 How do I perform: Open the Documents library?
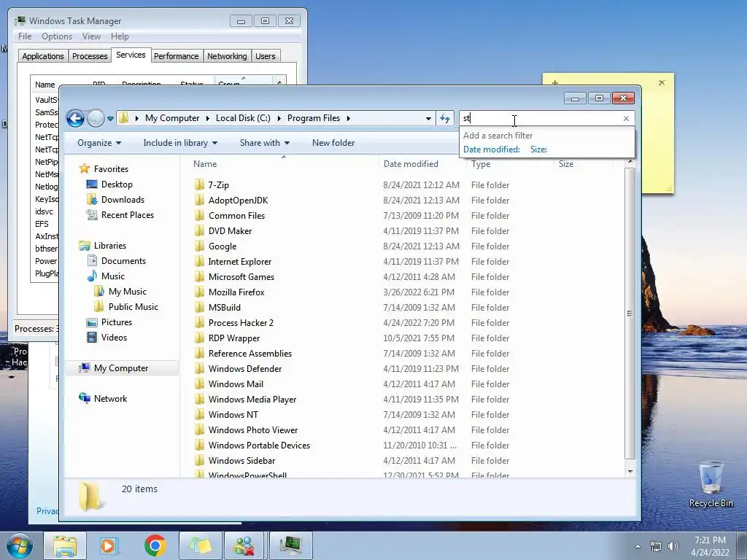(123, 261)
